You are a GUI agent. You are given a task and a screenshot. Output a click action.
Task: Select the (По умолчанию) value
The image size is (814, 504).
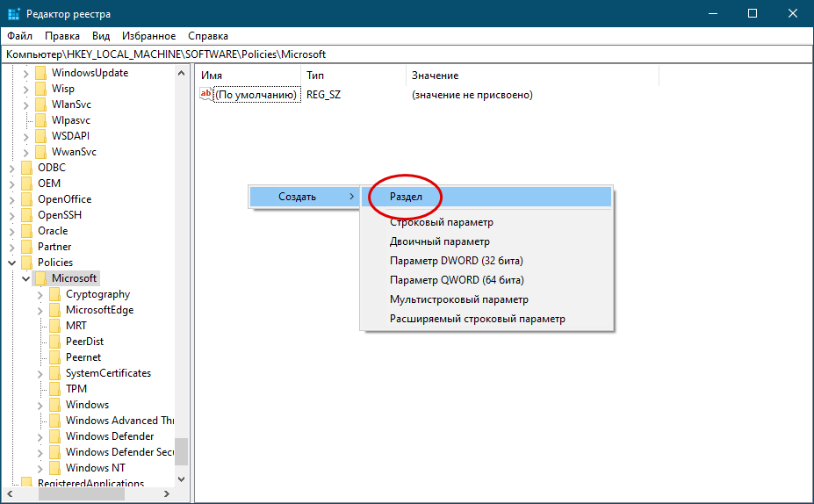[x=256, y=95]
